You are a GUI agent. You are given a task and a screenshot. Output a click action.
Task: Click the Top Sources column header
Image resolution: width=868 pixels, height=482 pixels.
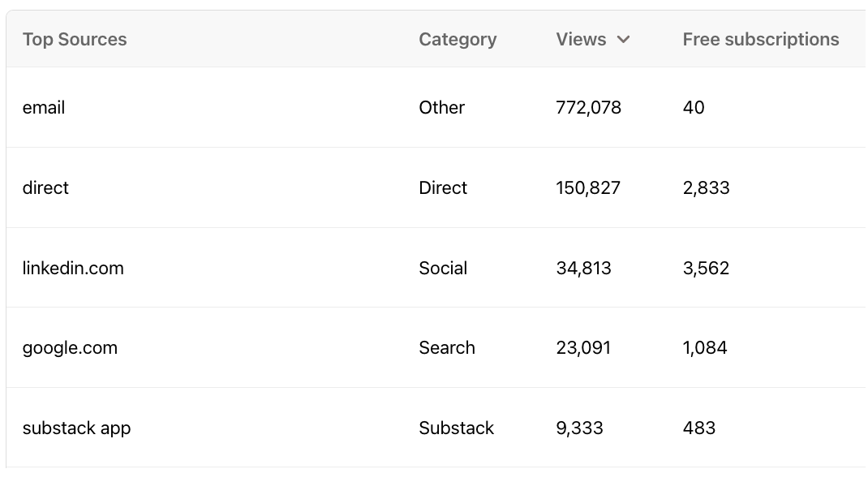tap(75, 39)
